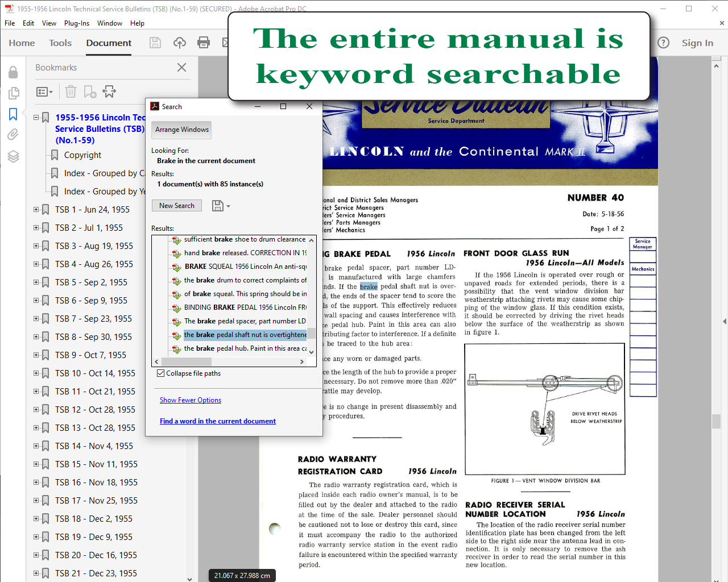The image size is (728, 582).
Task: Click search results horizontal scrollbar right arrow
Action: pos(302,361)
